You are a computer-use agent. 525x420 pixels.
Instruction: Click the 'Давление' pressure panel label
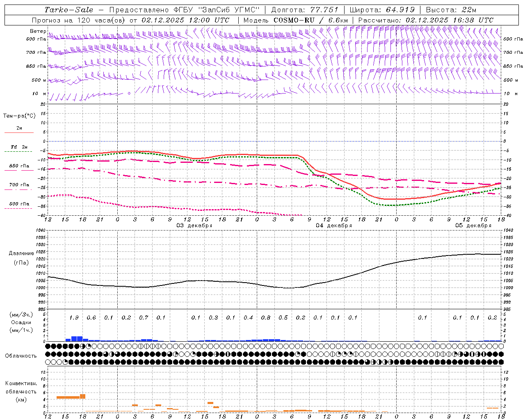pos(21,253)
